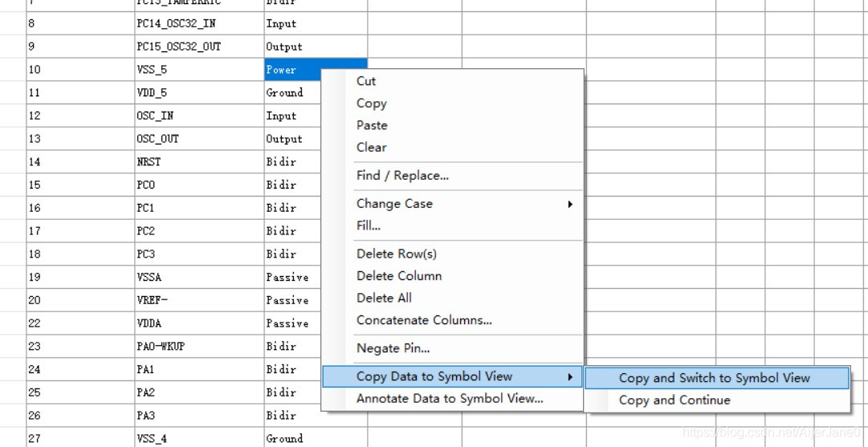
Task: Click the Negate Pin... entry
Action: pos(393,348)
